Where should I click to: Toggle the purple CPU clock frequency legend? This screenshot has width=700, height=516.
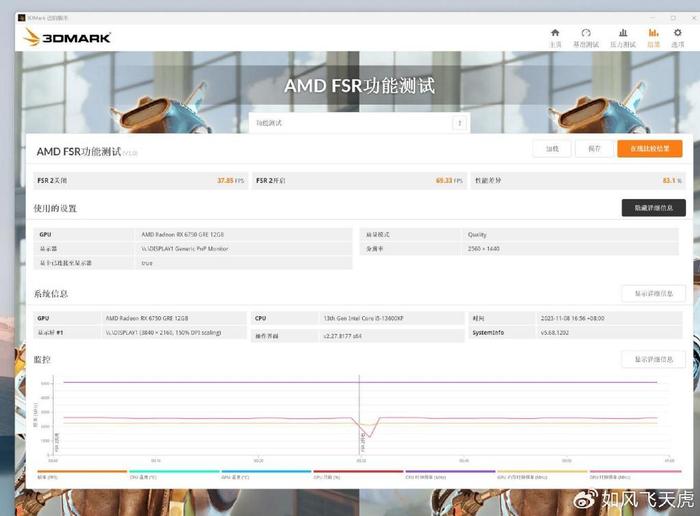click(x=450, y=474)
